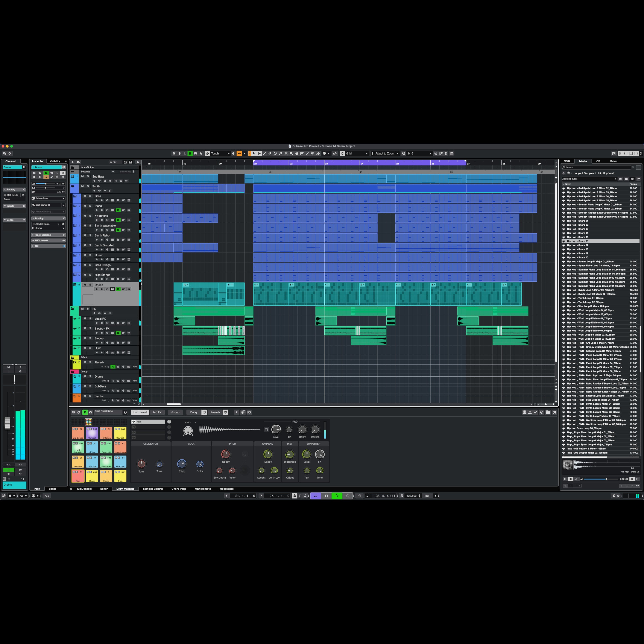Screen dimensions: 644x644
Task: Select the Erase tool in toolbar
Action: [x=270, y=154]
